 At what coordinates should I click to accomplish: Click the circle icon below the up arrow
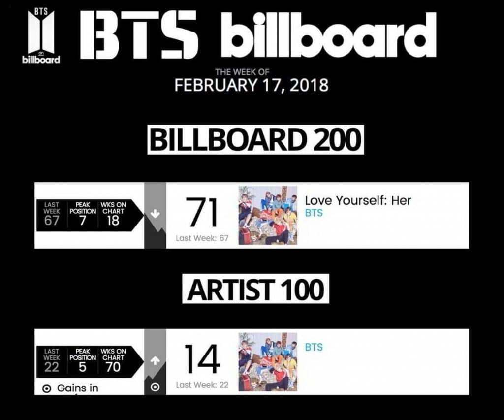point(155,387)
